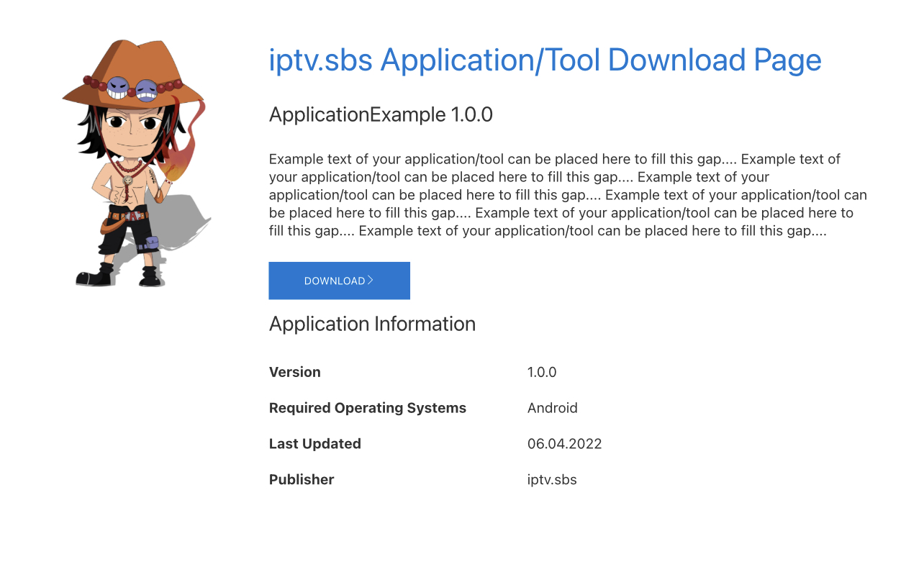The image size is (924, 572).
Task: Click the smiling skull emblem on hat
Action: pyautogui.click(x=117, y=88)
